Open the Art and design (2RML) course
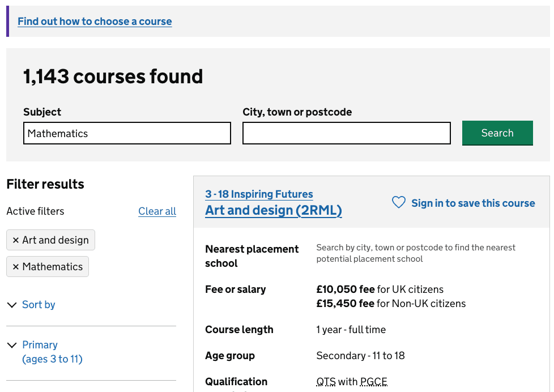The image size is (554, 392). click(x=274, y=210)
